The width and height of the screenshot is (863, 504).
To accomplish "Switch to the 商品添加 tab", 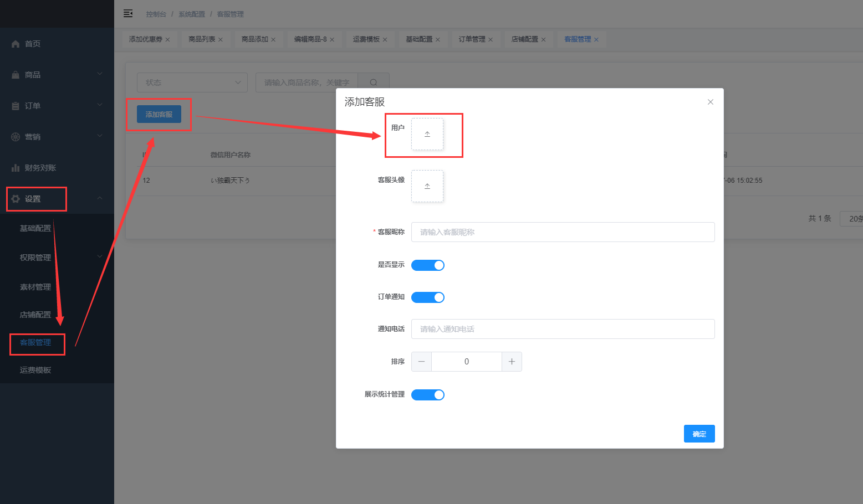I will tap(255, 39).
